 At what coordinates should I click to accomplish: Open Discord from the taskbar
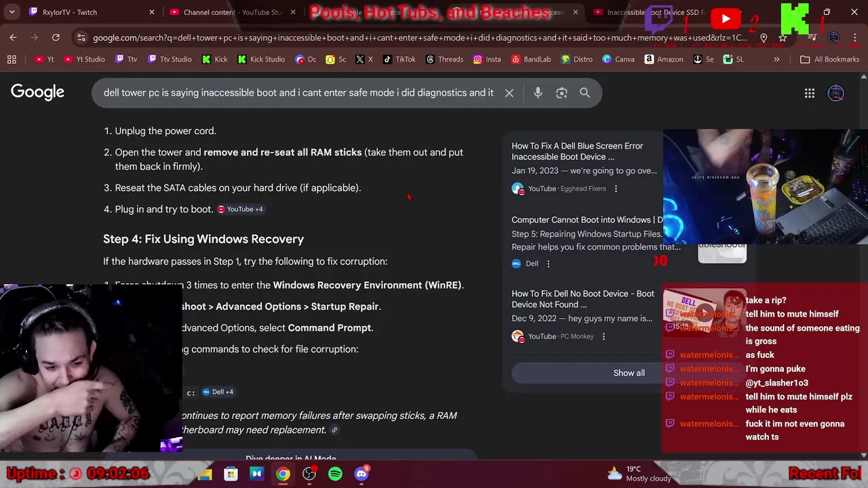coord(361,474)
